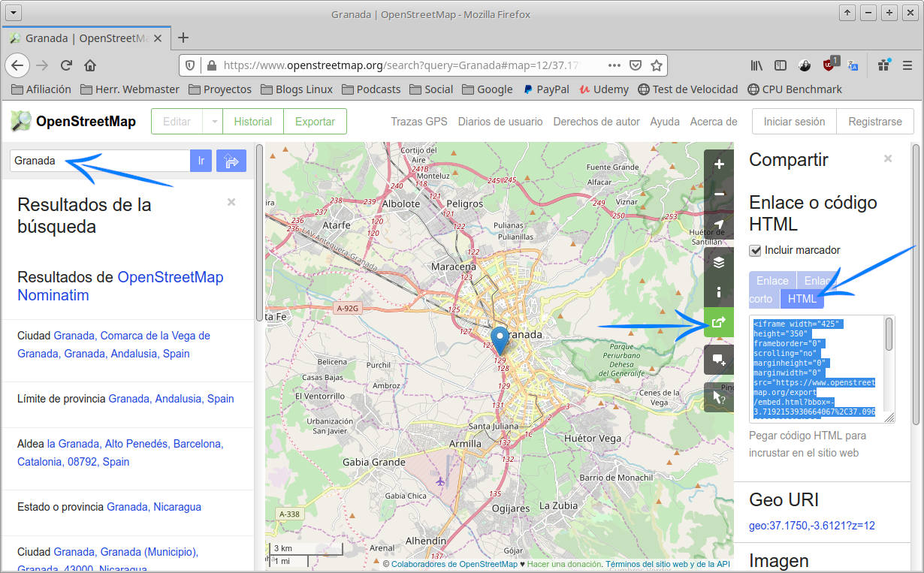Open the Blogs Linux bookmarks folder
The image size is (924, 573).
point(297,89)
